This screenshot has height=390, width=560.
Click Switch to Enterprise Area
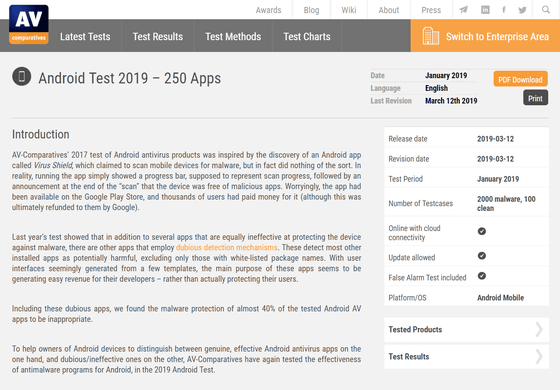tap(485, 36)
